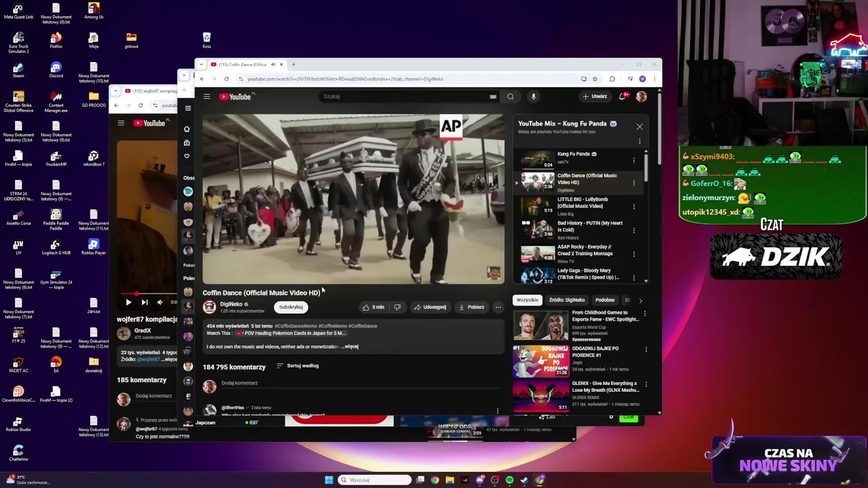868x488 pixels.
Task: Open the video player area
Action: click(x=353, y=199)
